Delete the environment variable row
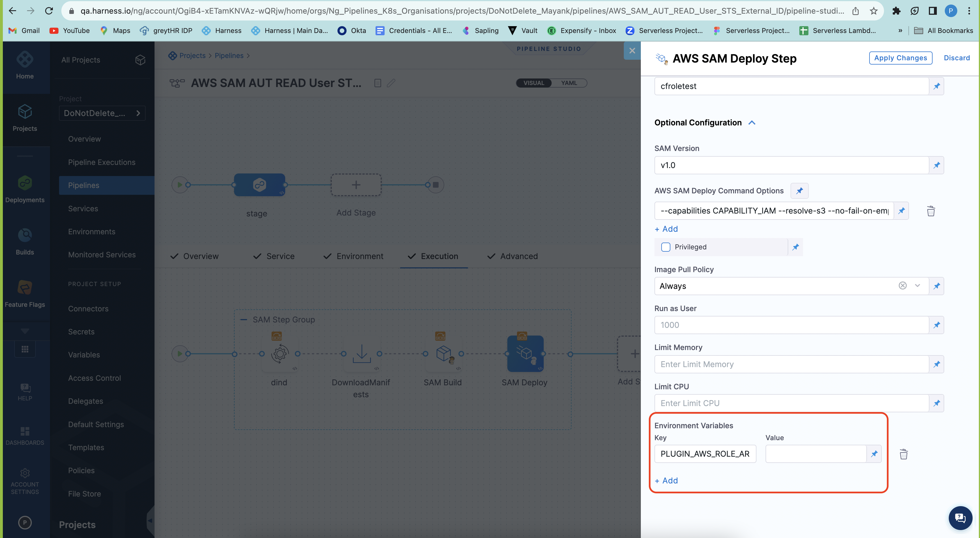980x538 pixels. tap(904, 454)
